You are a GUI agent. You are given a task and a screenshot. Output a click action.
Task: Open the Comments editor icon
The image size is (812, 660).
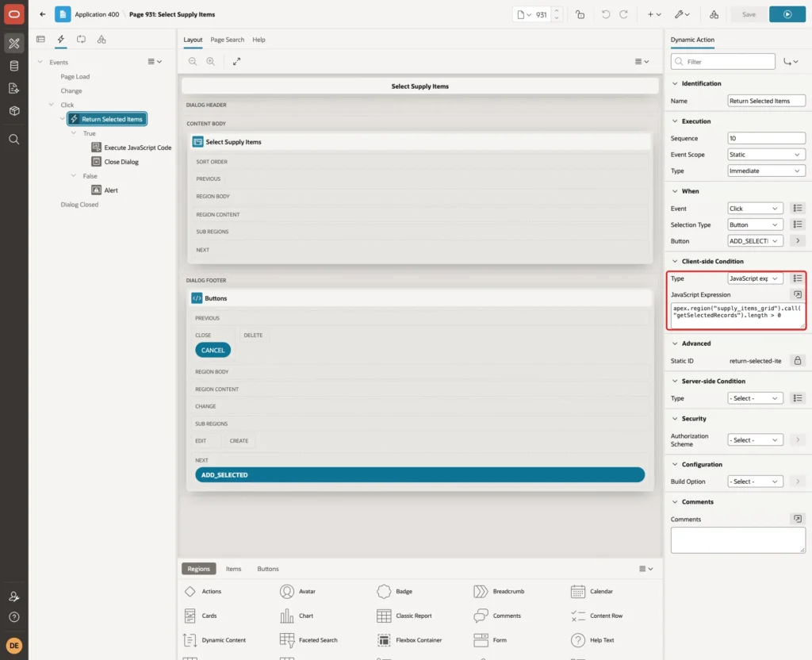tap(798, 519)
